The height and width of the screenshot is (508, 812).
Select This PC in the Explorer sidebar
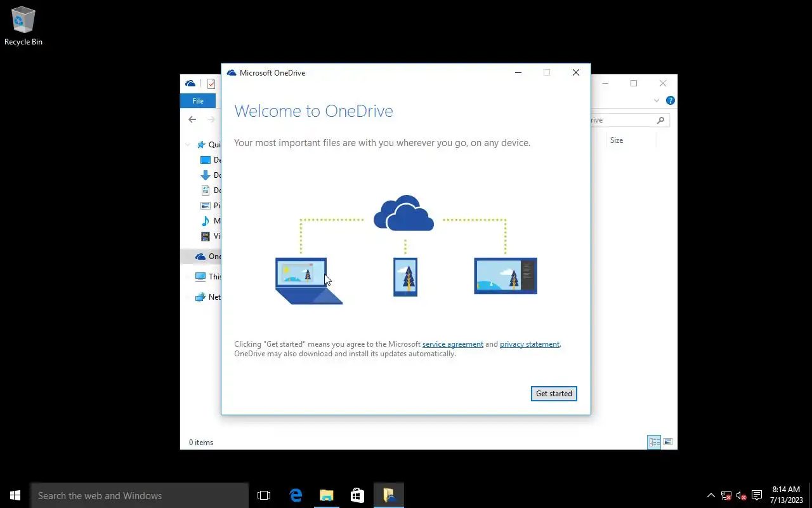point(207,277)
